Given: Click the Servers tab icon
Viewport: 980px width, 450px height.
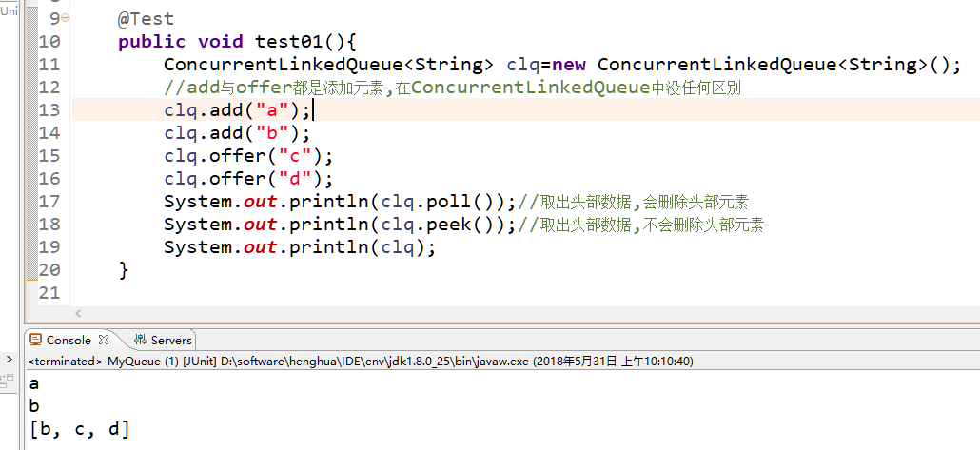Looking at the screenshot, I should pyautogui.click(x=140, y=340).
